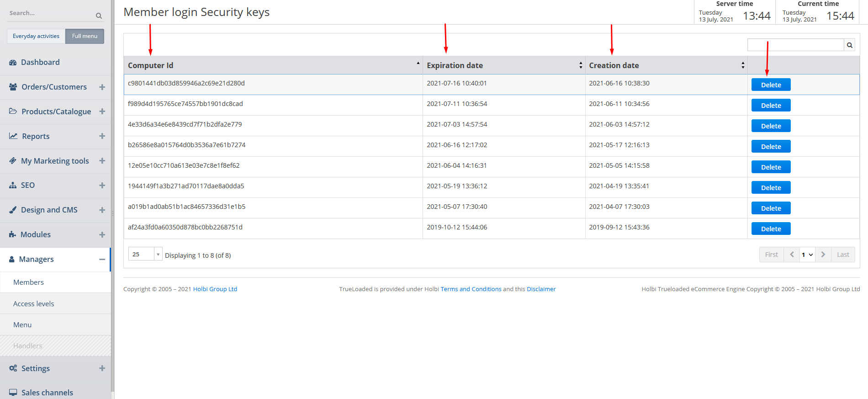Expand the Orders/Customers menu section
The image size is (868, 399).
(x=102, y=87)
